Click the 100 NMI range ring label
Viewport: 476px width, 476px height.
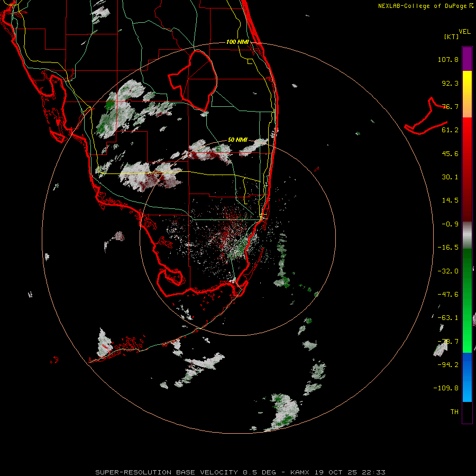(x=237, y=42)
